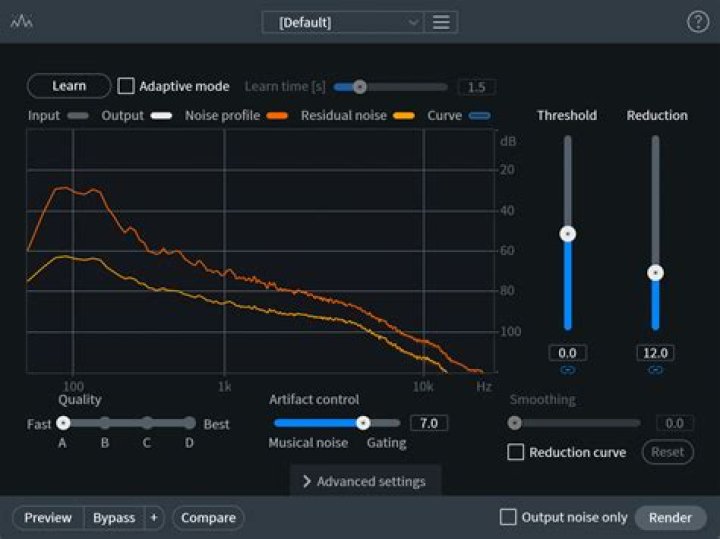Click the link icon under Threshold
The width and height of the screenshot is (720, 539).
pyautogui.click(x=568, y=370)
